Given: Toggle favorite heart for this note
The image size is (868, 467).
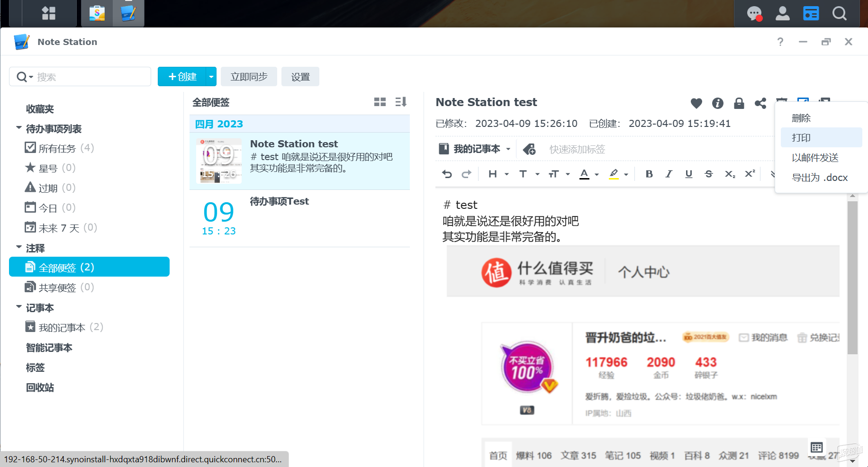Looking at the screenshot, I should coord(696,103).
